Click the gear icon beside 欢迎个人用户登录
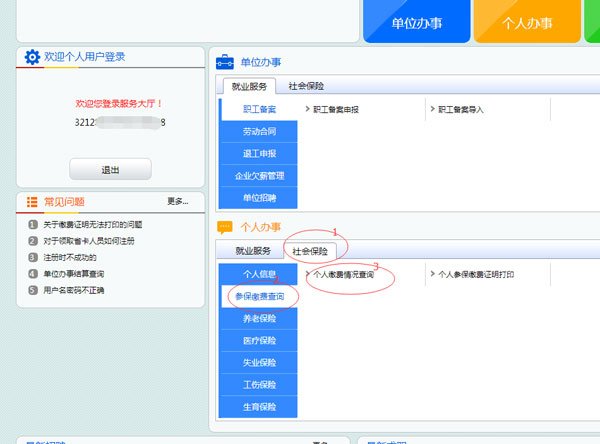The width and height of the screenshot is (600, 444). click(x=32, y=57)
